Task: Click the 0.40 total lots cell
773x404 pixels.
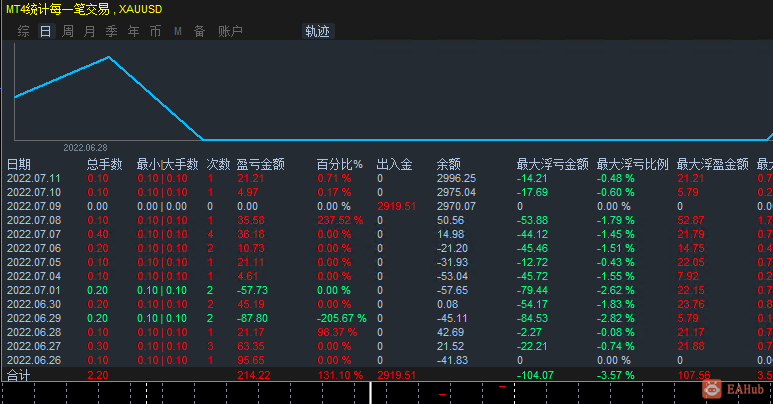Action: 98,234
